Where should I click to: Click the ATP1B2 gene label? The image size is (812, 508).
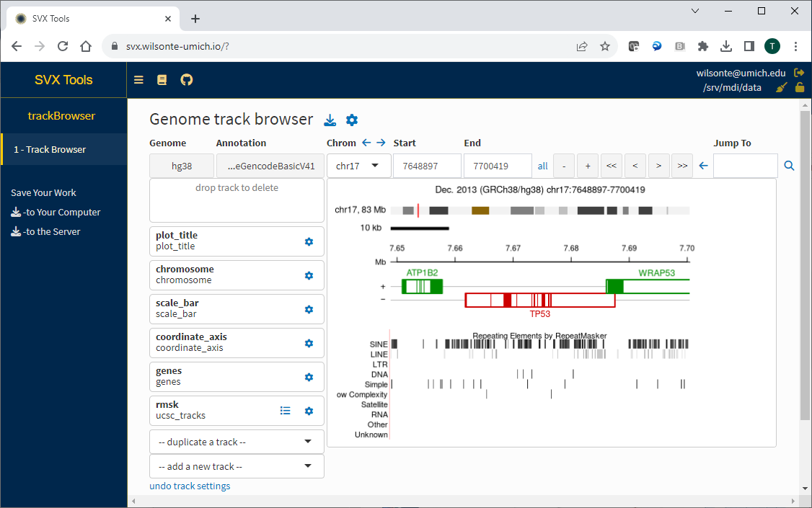[422, 272]
